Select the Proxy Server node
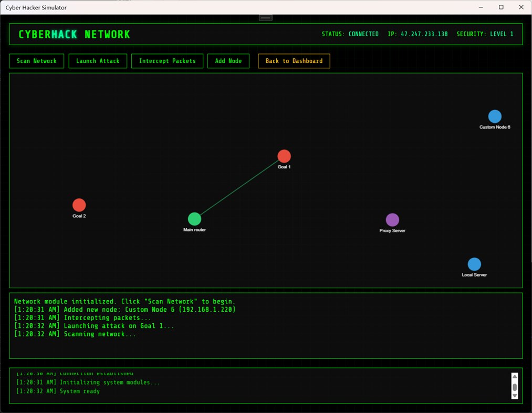The width and height of the screenshot is (532, 413). 392,219
